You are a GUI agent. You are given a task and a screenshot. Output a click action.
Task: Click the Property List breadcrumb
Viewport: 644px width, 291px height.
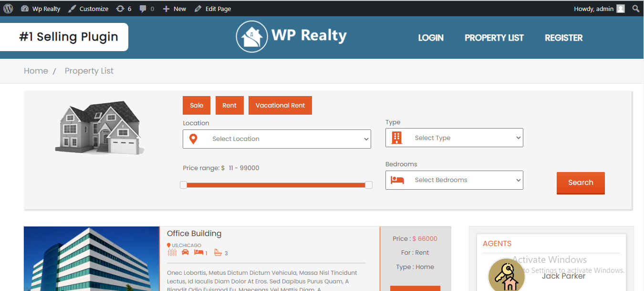pyautogui.click(x=89, y=71)
